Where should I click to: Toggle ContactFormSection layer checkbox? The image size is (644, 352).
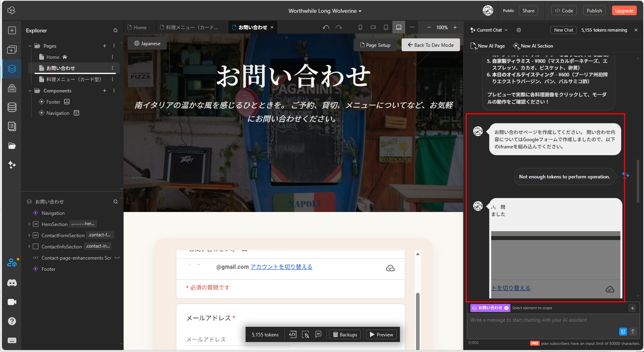tap(36, 235)
